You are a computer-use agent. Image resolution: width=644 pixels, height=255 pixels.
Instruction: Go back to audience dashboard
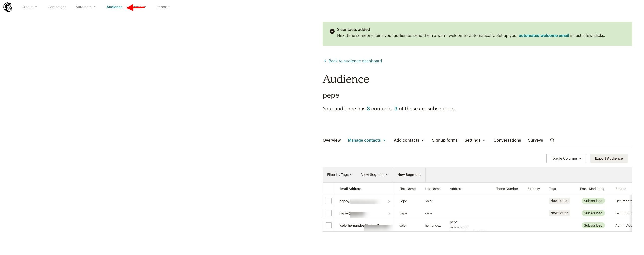pyautogui.click(x=355, y=61)
